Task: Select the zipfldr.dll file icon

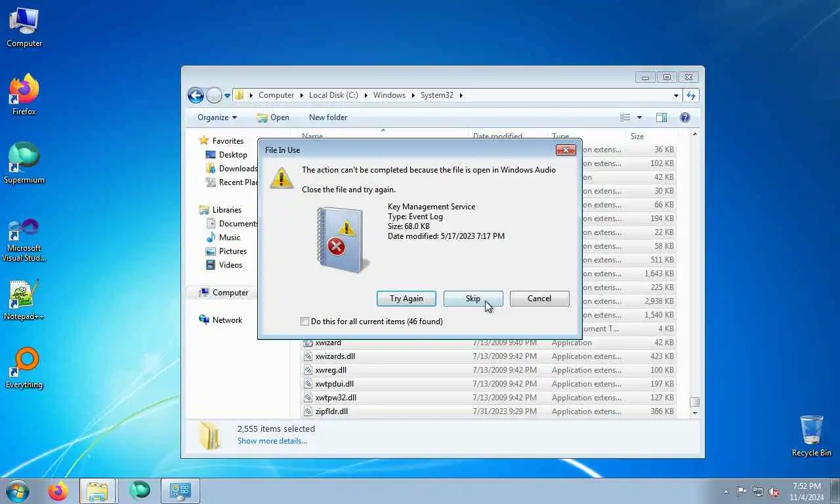Action: click(x=308, y=411)
